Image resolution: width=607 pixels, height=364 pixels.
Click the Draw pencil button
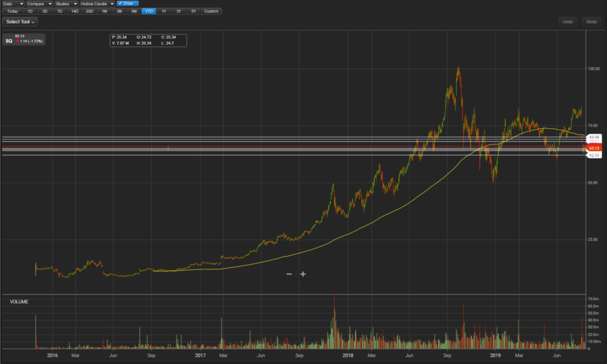tap(127, 4)
